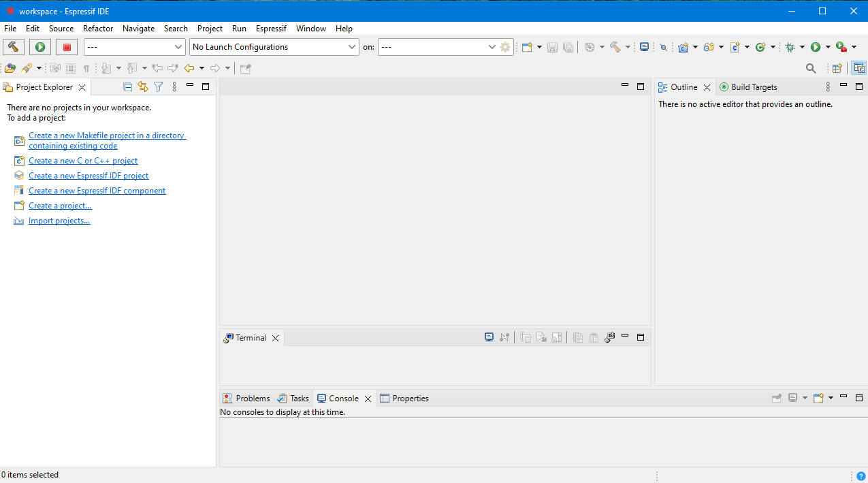The height and width of the screenshot is (483, 868).
Task: Click the green Launch run button
Action: (40, 47)
